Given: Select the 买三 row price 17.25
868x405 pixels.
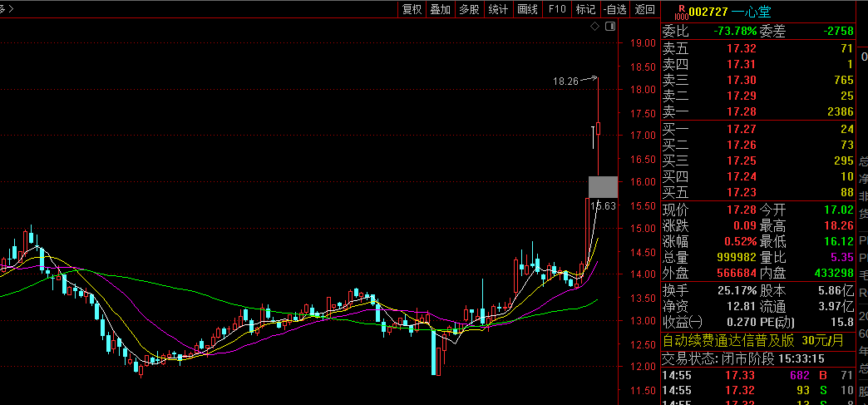Looking at the screenshot, I should pos(742,161).
